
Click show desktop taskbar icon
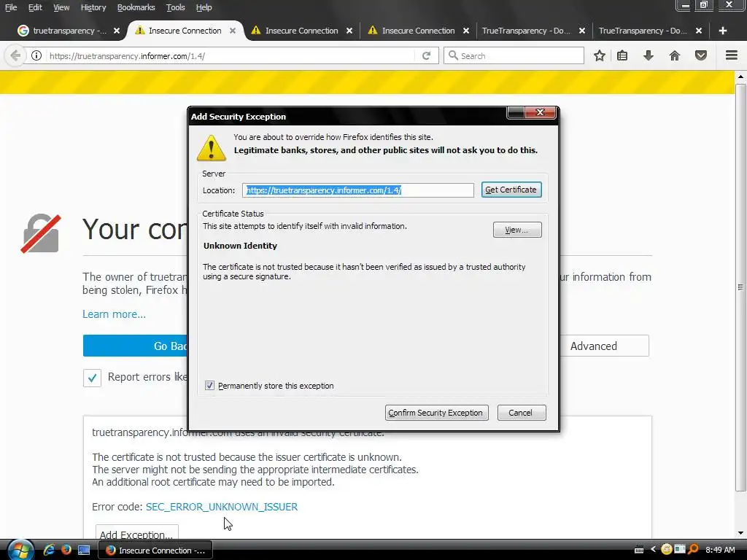point(84,550)
